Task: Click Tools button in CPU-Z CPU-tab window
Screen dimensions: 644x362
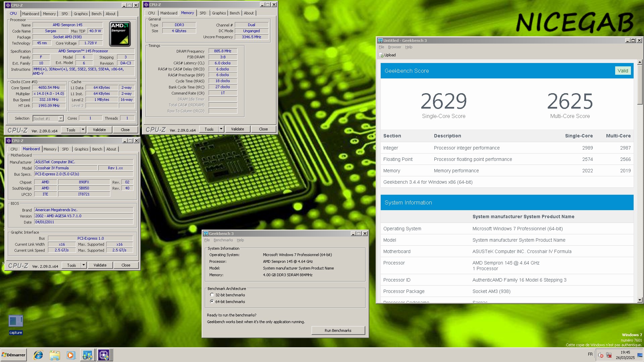Action: (71, 130)
